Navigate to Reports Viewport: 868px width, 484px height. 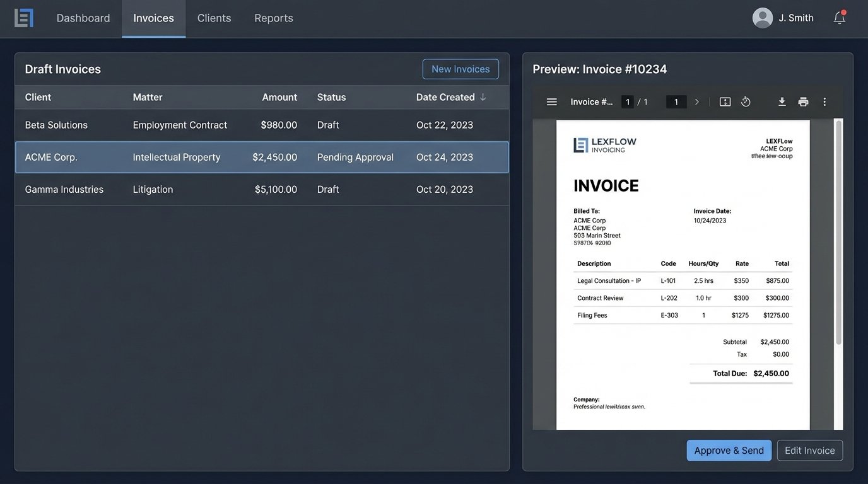point(273,17)
